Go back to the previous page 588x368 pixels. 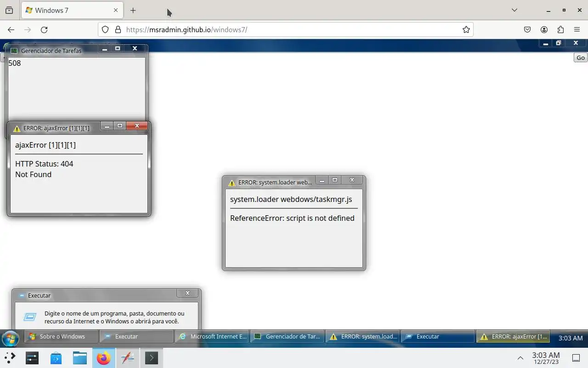[x=11, y=29]
